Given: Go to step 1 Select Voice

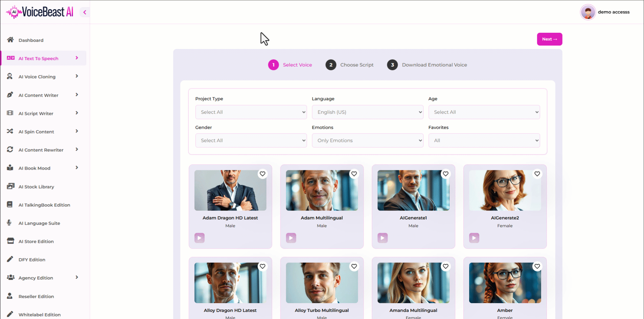Looking at the screenshot, I should 290,65.
